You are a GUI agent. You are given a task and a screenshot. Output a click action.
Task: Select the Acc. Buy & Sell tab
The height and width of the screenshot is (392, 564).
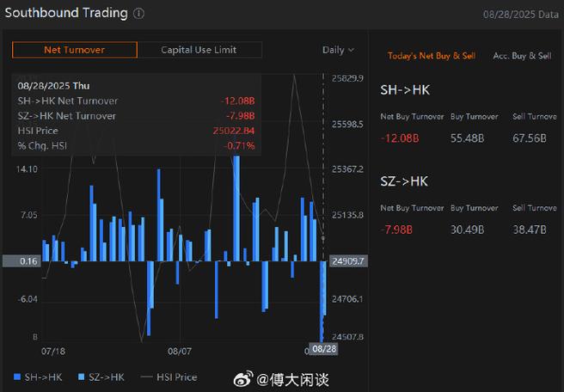[x=522, y=56]
